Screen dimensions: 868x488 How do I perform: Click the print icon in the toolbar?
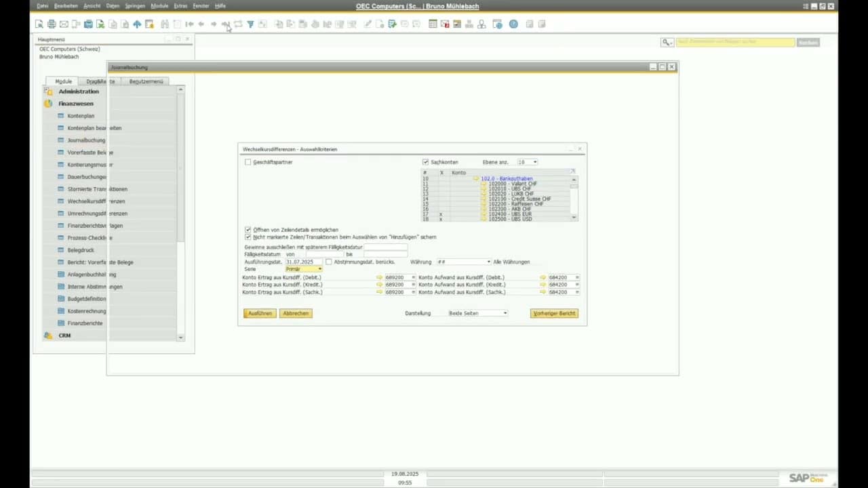[x=52, y=24]
